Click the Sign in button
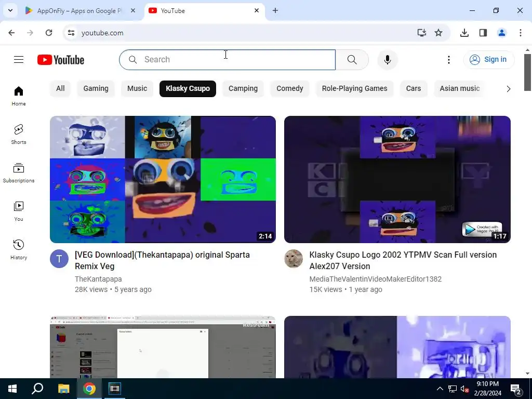The image size is (532, 399). [x=489, y=60]
